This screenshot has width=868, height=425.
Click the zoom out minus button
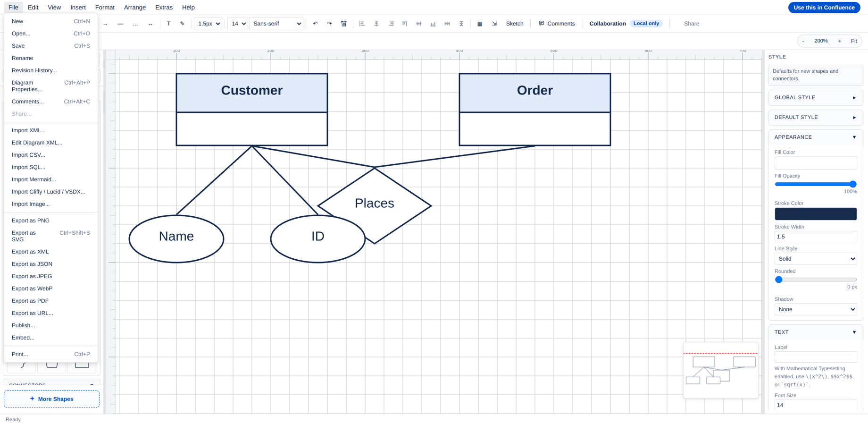pos(803,41)
